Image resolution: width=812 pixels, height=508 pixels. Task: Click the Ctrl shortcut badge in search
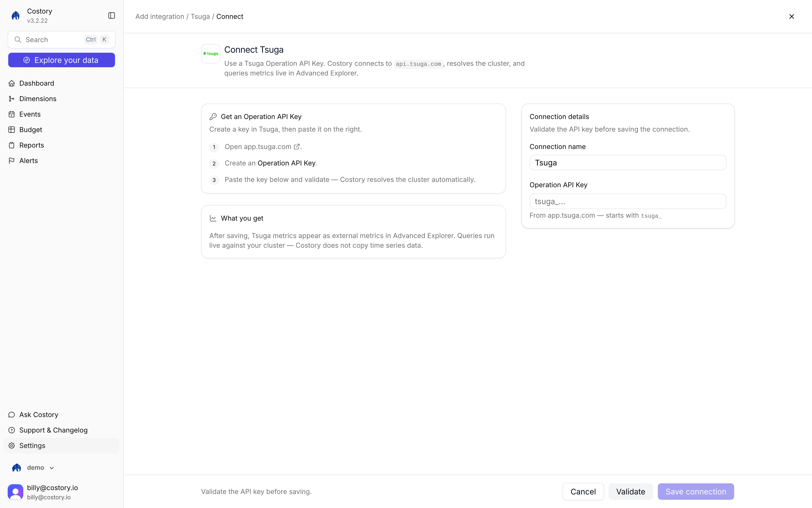click(91, 40)
